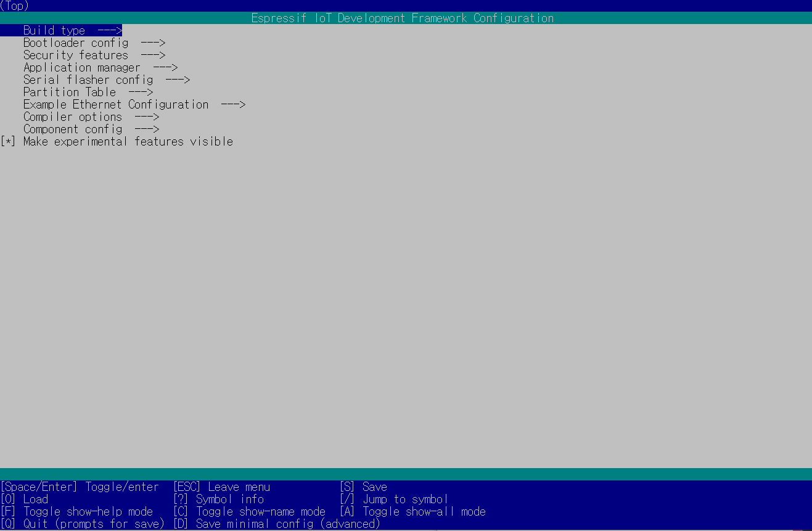Viewport: 812px width, 531px height.
Task: Open the Security features submenu
Action: pyautogui.click(x=94, y=55)
